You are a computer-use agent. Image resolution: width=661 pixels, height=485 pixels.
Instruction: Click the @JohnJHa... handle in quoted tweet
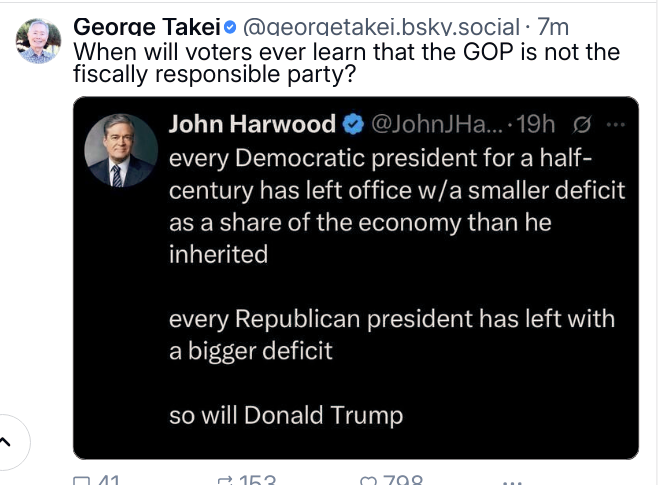[437, 124]
